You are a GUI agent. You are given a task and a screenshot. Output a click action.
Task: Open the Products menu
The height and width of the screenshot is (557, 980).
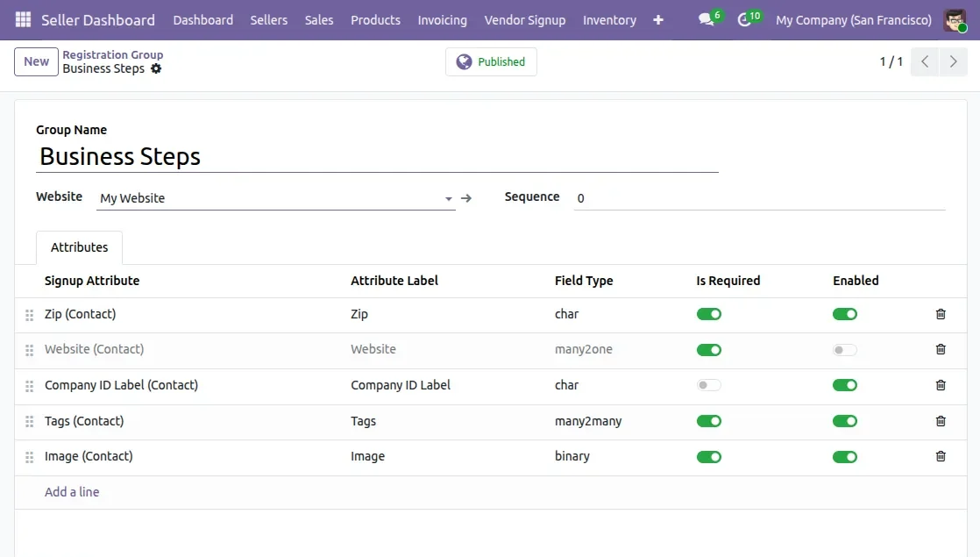(376, 20)
